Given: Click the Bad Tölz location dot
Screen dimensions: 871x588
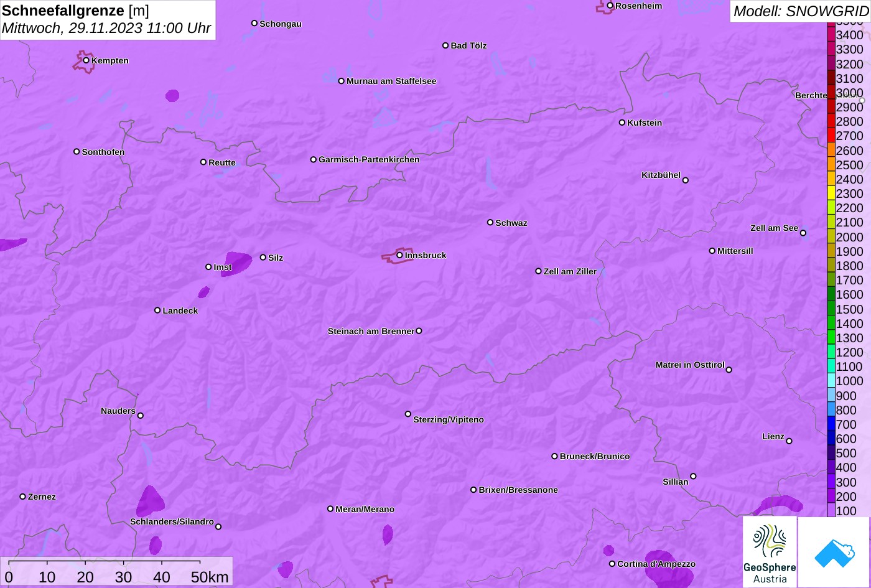Looking at the screenshot, I should (445, 45).
